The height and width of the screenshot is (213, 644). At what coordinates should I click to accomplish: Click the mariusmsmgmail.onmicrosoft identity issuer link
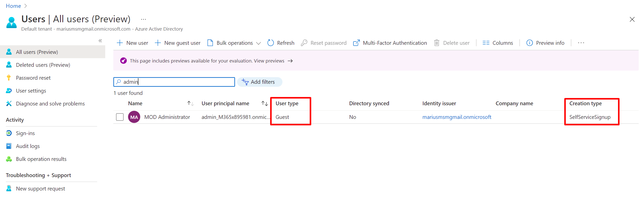pos(457,117)
